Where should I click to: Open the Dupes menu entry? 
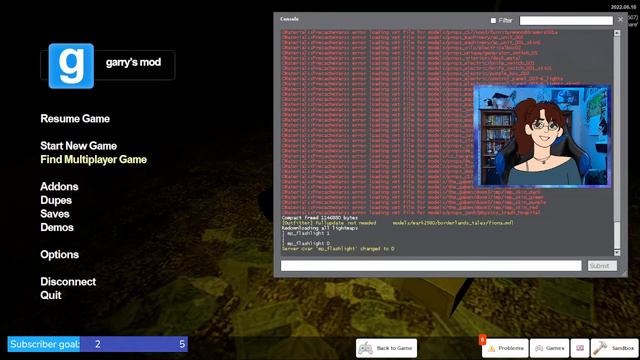click(x=56, y=200)
